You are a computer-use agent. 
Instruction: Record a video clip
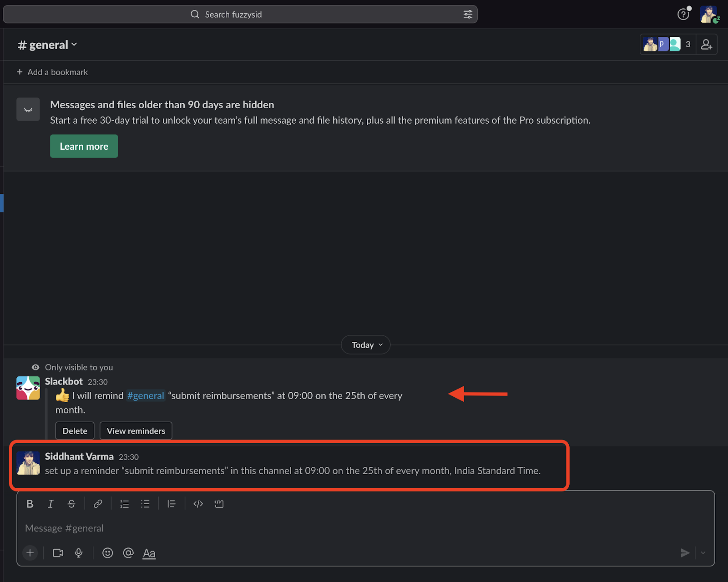(x=58, y=553)
